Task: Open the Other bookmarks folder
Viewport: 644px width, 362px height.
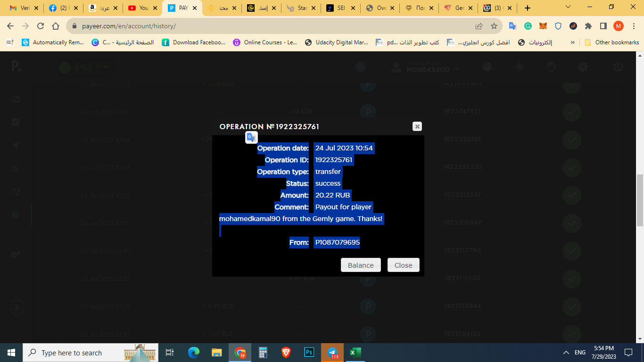Action: click(612, 42)
